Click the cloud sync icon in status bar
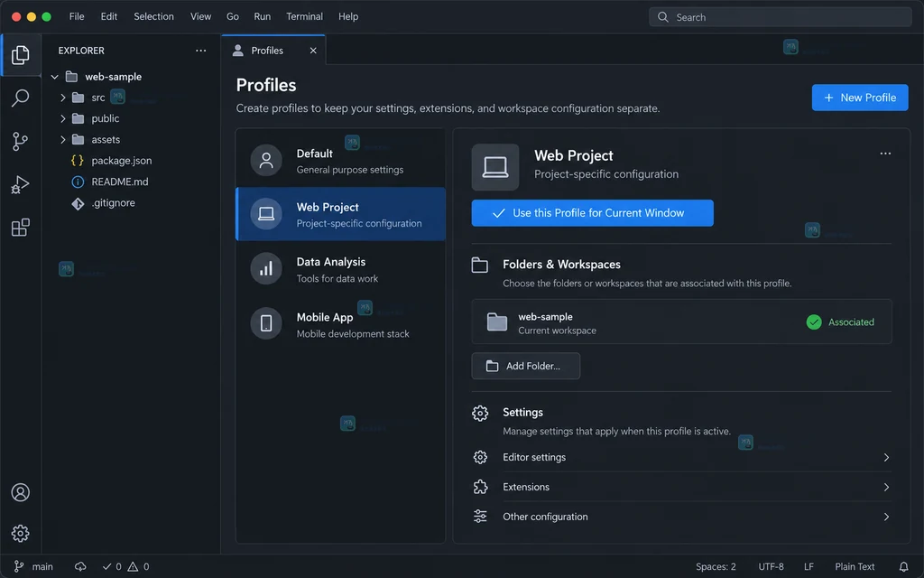 click(x=80, y=567)
